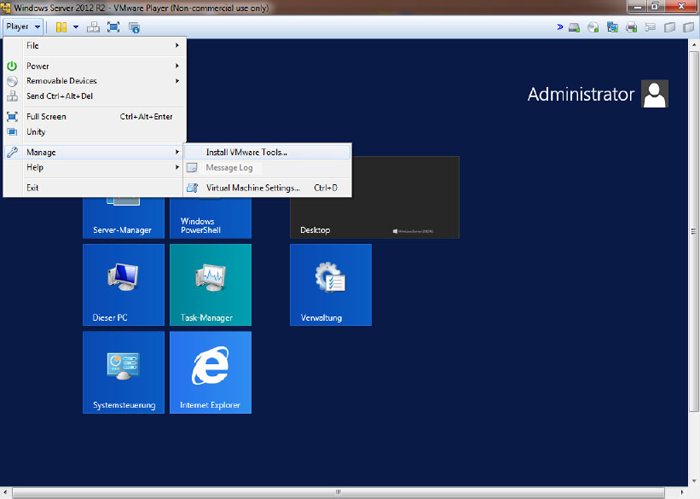Select Help in the Player menu
Screen dimensions: 700x499
pyautogui.click(x=95, y=167)
